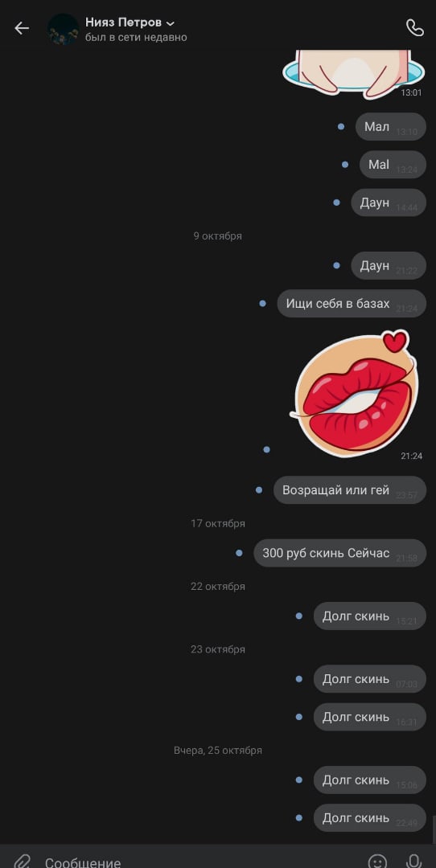Tap the red lips sticker
436x868 pixels.
click(353, 394)
